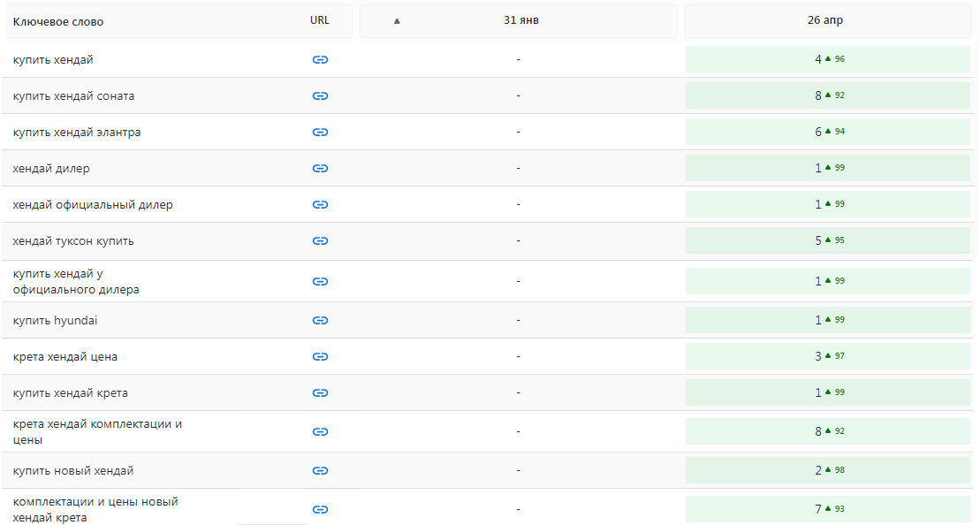This screenshot has width=980, height=525.
Task: Open link icon for 'купить новый хендай'
Action: [x=320, y=470]
